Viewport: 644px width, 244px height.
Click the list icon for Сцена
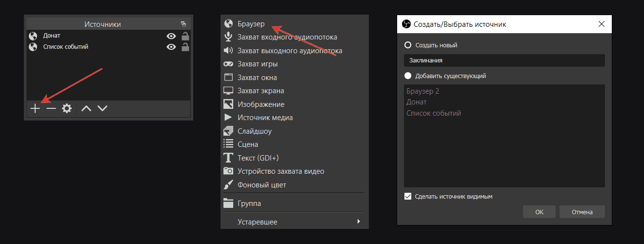[228, 144]
